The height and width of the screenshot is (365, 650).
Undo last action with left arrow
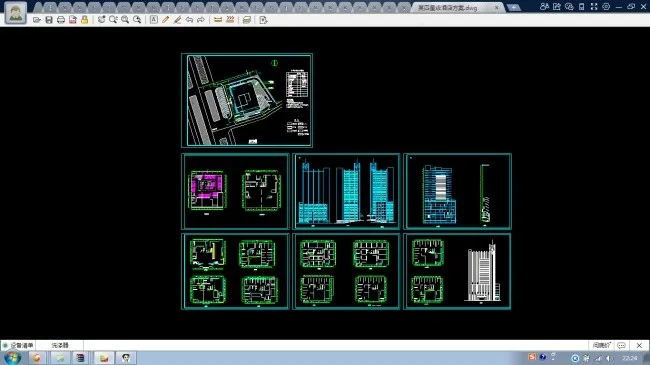tap(189, 20)
